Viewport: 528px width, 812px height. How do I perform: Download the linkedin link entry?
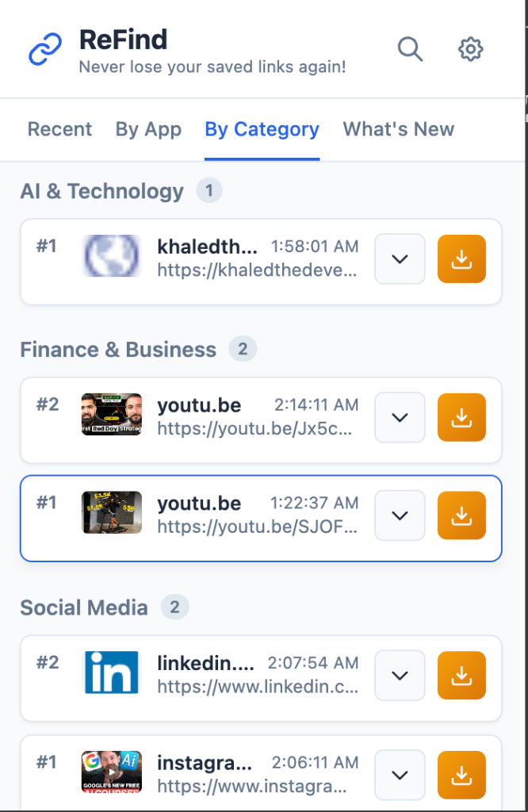[x=461, y=676]
